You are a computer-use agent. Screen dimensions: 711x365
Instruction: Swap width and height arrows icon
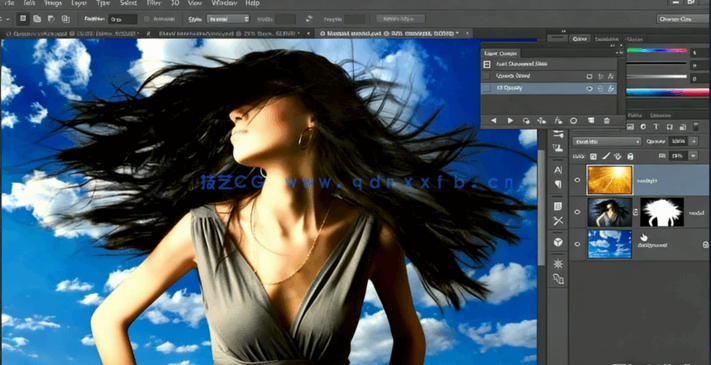pos(309,19)
